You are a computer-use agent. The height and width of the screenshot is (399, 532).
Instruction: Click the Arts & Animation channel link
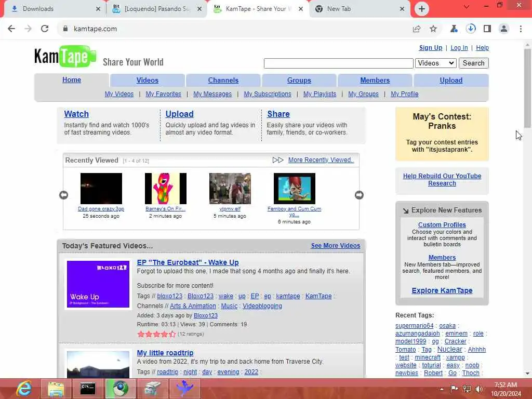pos(193,305)
